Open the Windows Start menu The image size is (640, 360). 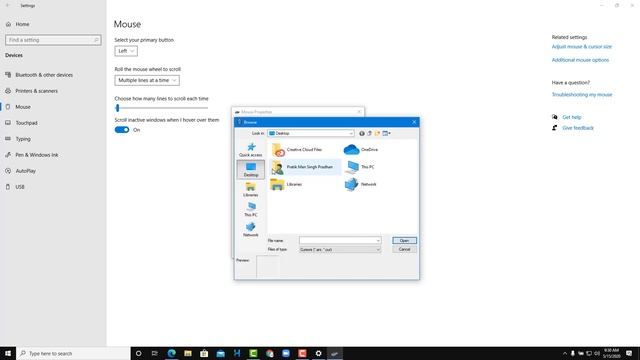[x=8, y=353]
